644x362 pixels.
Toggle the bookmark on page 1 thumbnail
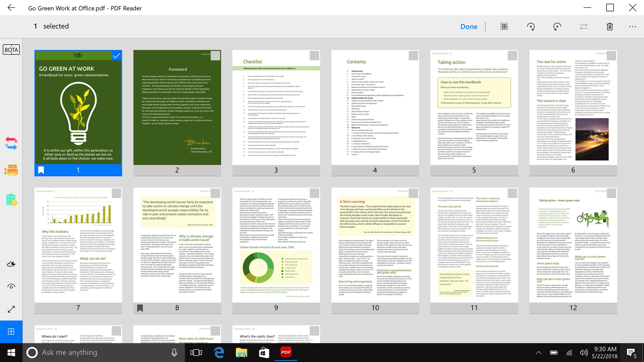41,170
